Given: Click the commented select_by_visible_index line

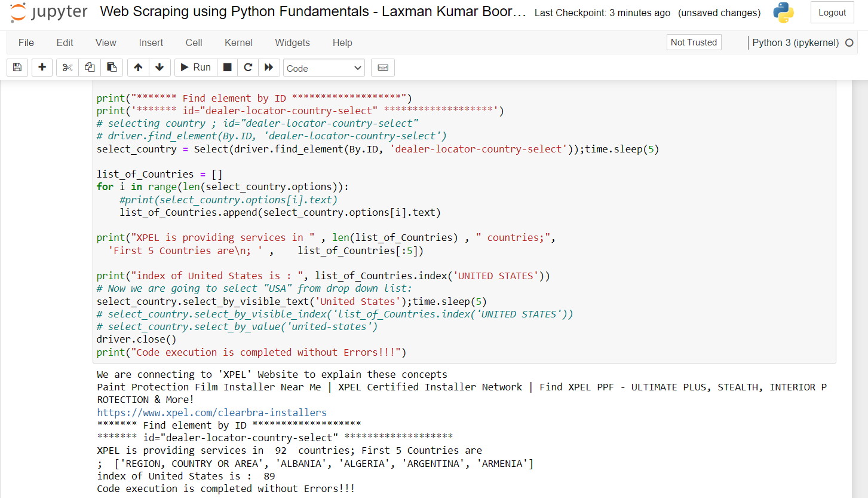Looking at the screenshot, I should [x=335, y=314].
